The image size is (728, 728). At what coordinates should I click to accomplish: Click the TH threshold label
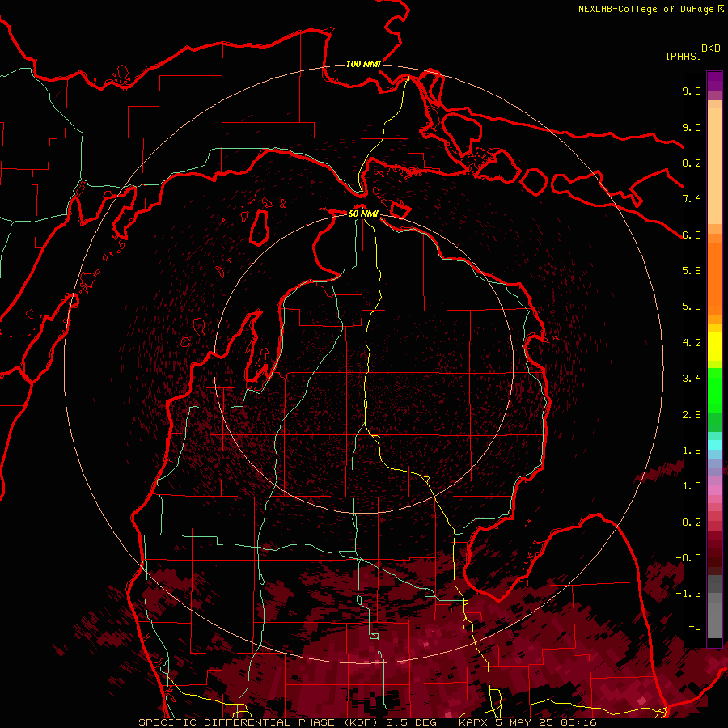point(695,630)
